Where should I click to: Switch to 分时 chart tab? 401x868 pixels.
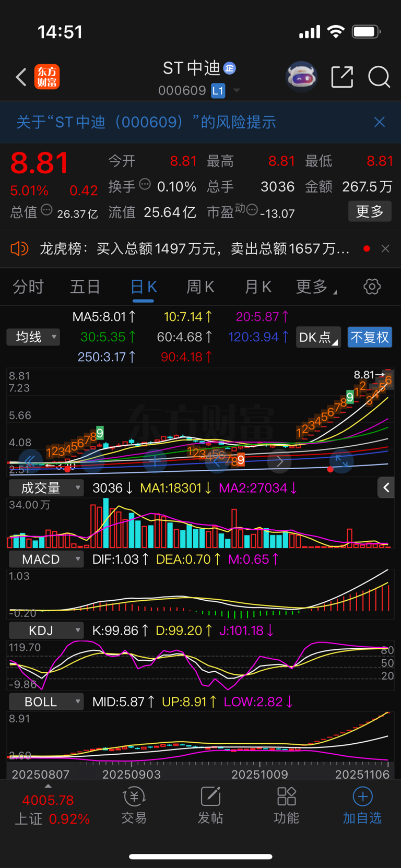click(28, 287)
